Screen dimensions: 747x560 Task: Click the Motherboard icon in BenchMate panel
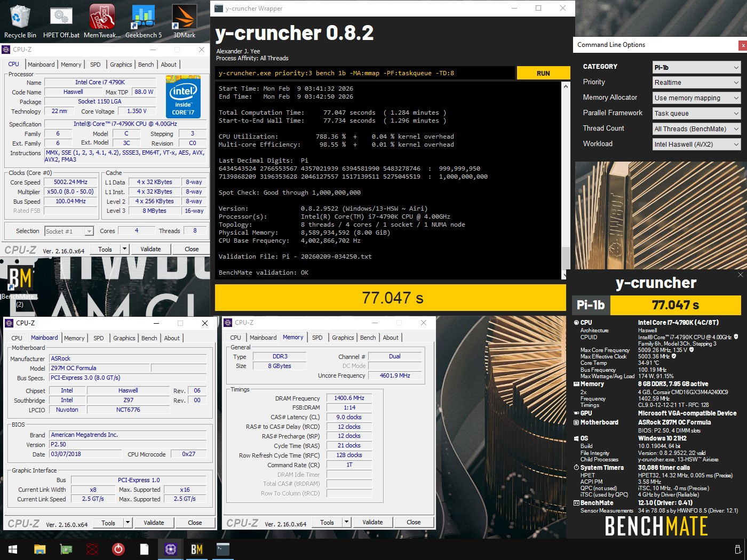point(576,422)
